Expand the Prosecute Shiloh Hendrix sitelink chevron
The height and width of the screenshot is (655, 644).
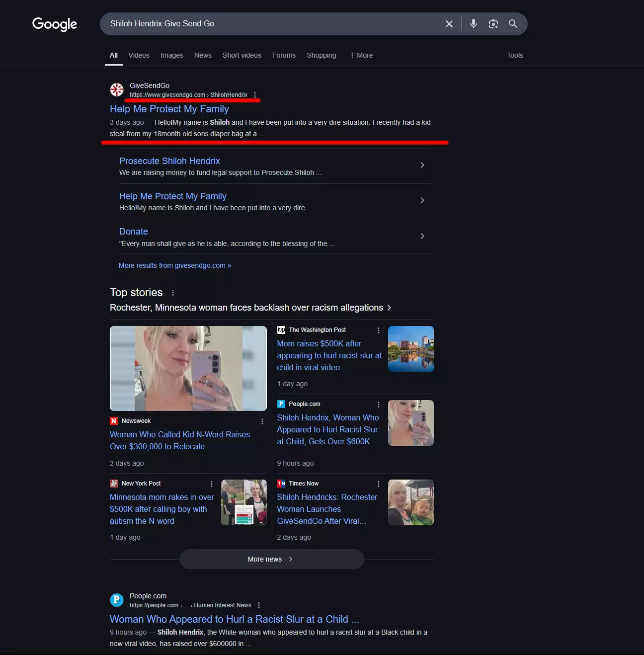click(x=422, y=165)
